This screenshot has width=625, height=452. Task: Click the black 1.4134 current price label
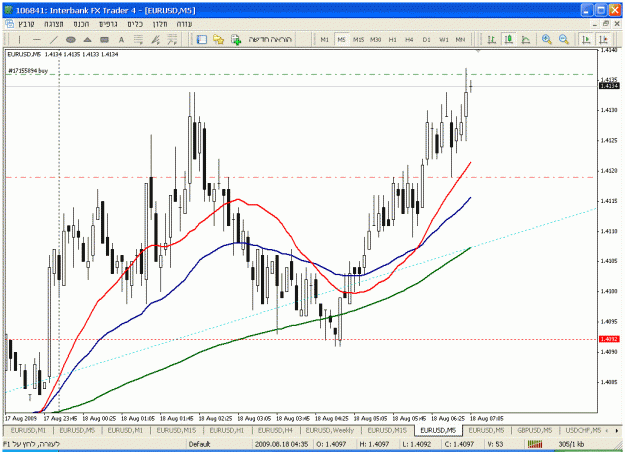tap(609, 86)
